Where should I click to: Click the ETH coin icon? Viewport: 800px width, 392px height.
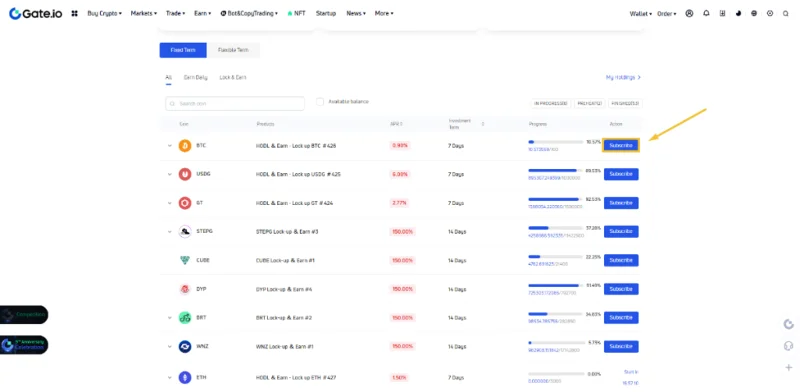(x=185, y=378)
